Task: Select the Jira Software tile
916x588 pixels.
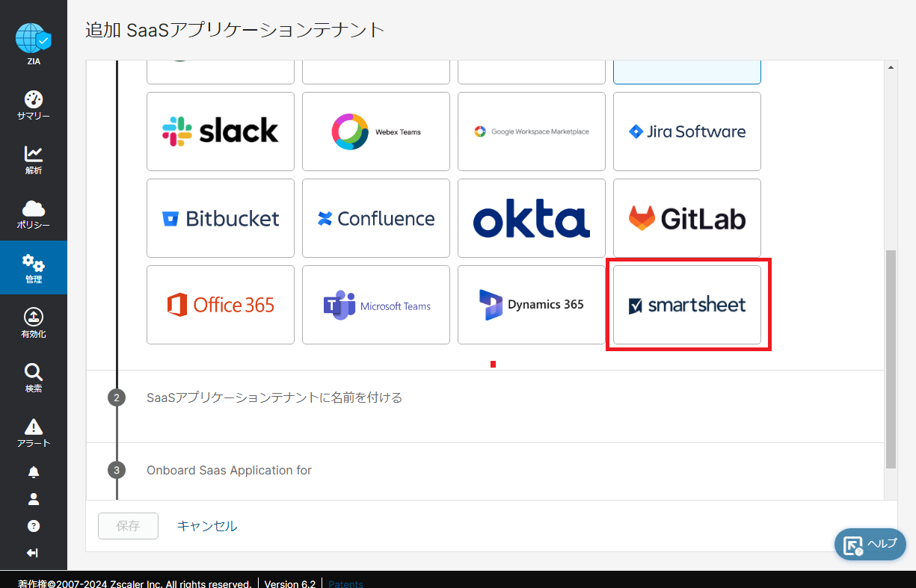Action: pos(687,131)
